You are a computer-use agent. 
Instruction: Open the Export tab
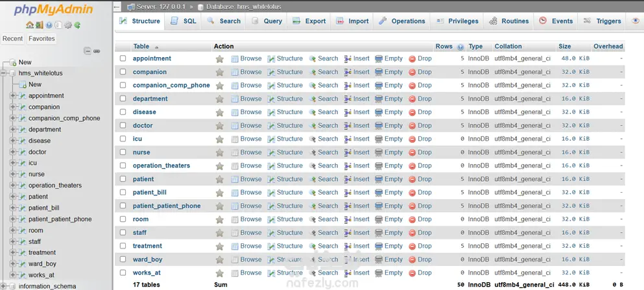309,21
